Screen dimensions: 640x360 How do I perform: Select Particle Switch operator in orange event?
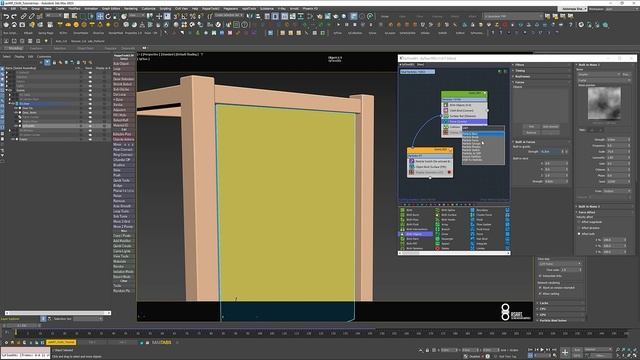(430, 161)
